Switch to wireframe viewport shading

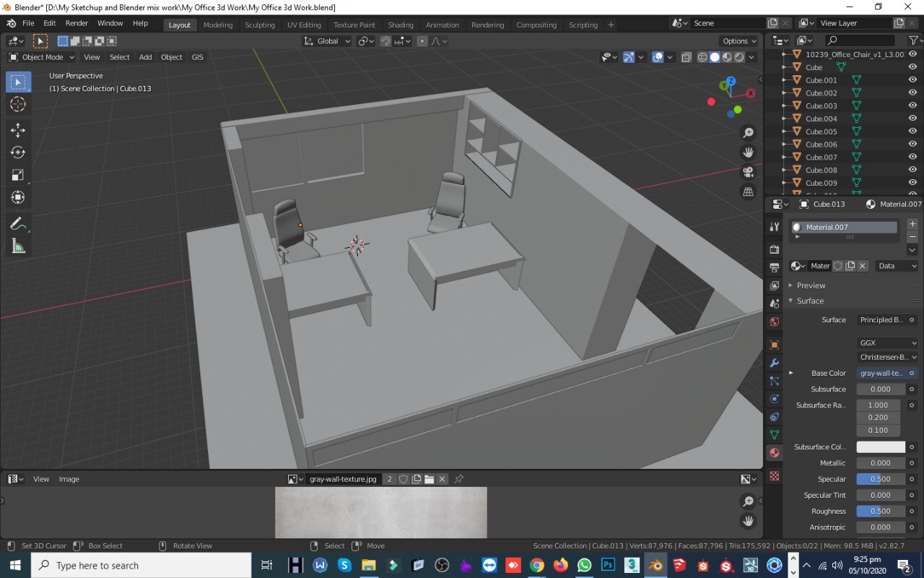702,57
